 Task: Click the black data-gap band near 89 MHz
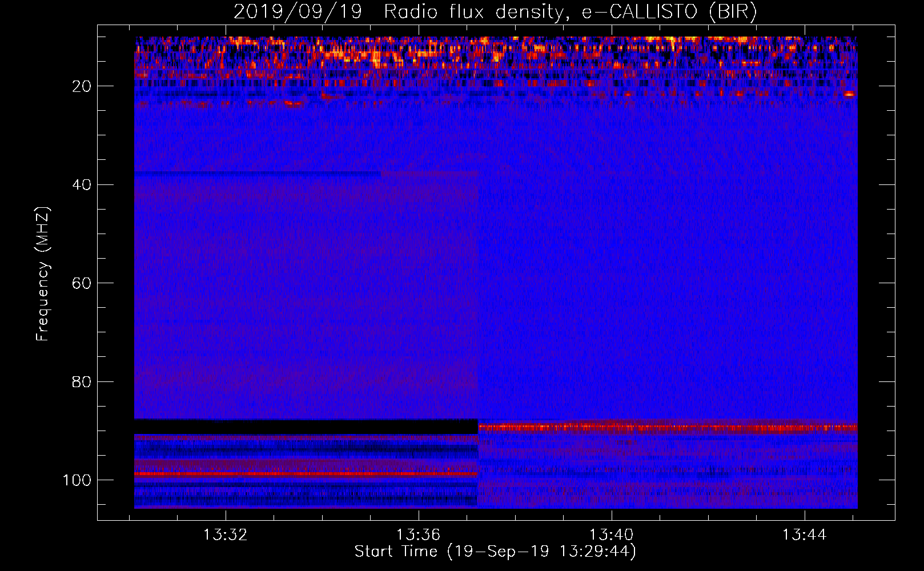[x=306, y=427]
